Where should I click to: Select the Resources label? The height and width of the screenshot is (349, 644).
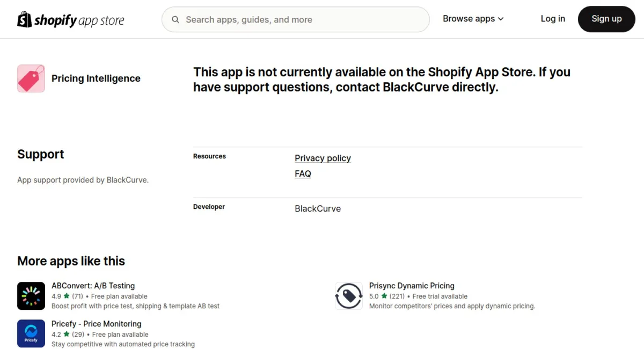(209, 156)
